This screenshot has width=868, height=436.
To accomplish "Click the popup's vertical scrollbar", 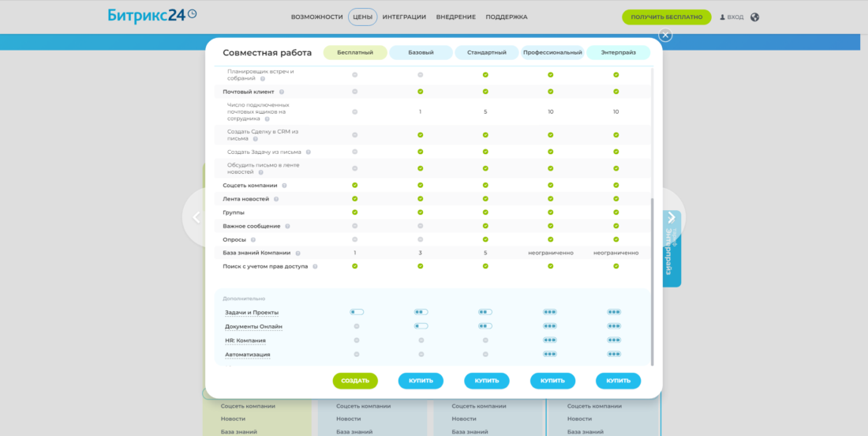I will pyautogui.click(x=652, y=276).
